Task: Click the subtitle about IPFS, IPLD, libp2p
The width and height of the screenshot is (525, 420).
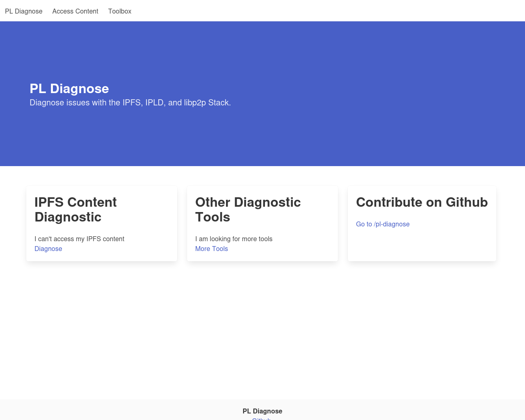Action: [130, 103]
